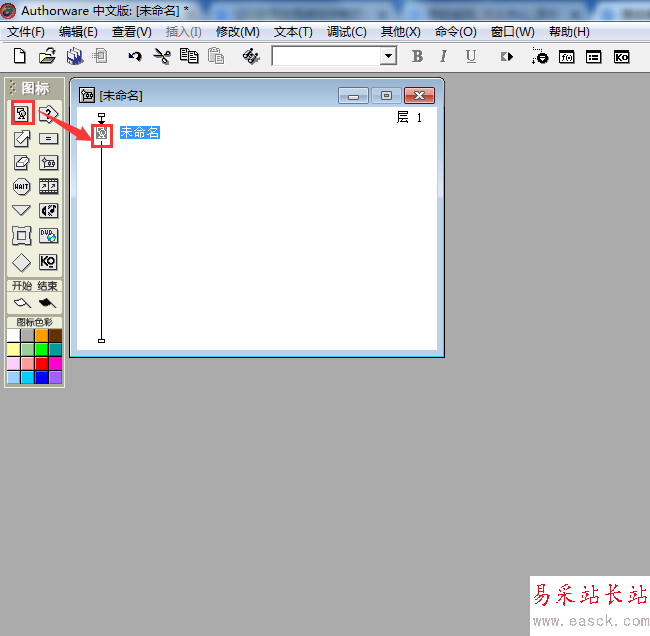This screenshot has height=636, width=650.
Task: Open the Control Panel toolbar button
Action: tap(540, 56)
